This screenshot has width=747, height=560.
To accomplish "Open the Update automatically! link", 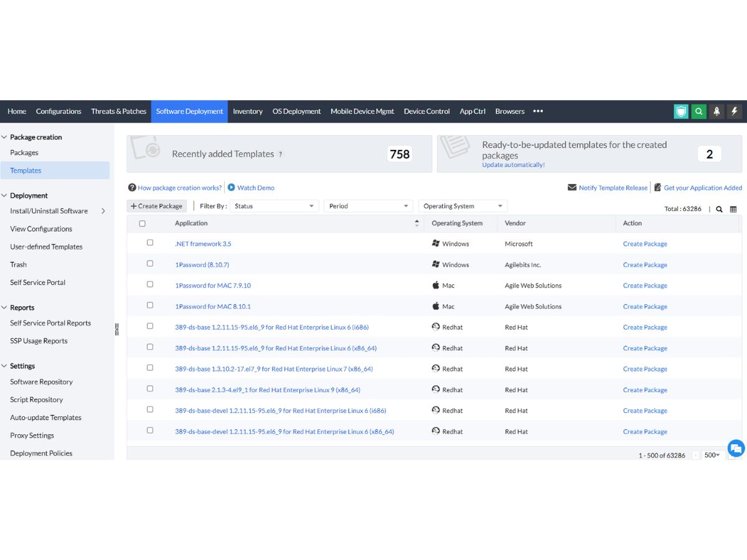I will 514,165.
